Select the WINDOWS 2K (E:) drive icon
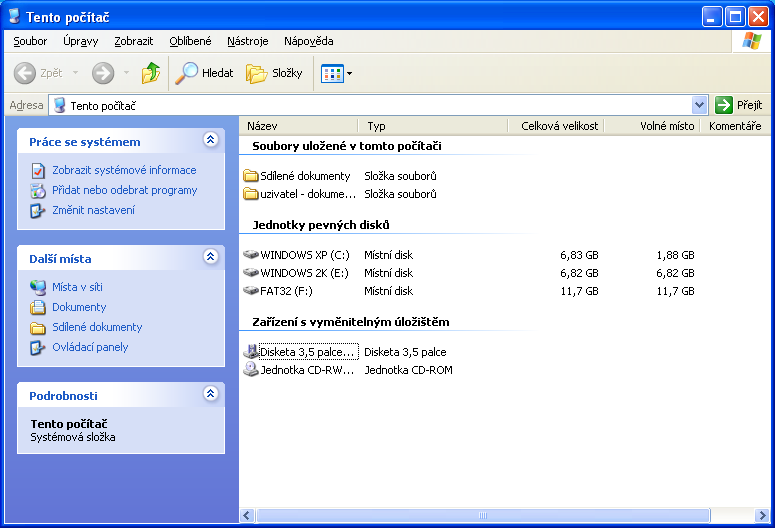775x528 pixels. tap(251, 272)
